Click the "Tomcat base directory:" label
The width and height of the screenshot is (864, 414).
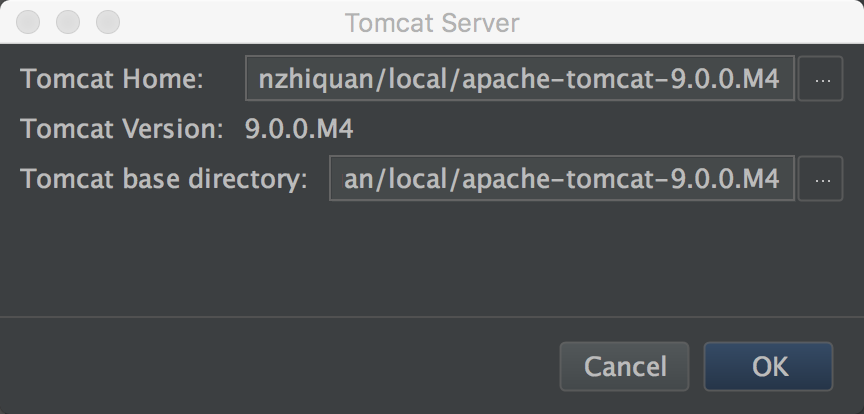pyautogui.click(x=164, y=179)
